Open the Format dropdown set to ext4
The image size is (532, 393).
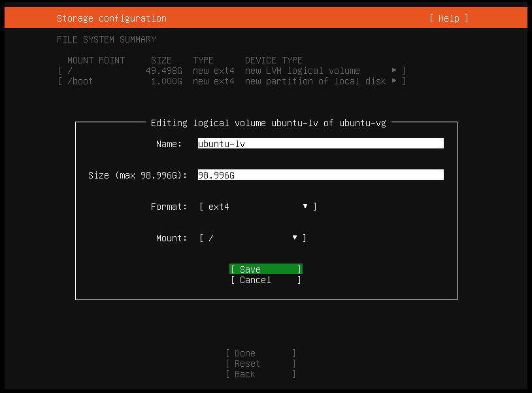(258, 207)
